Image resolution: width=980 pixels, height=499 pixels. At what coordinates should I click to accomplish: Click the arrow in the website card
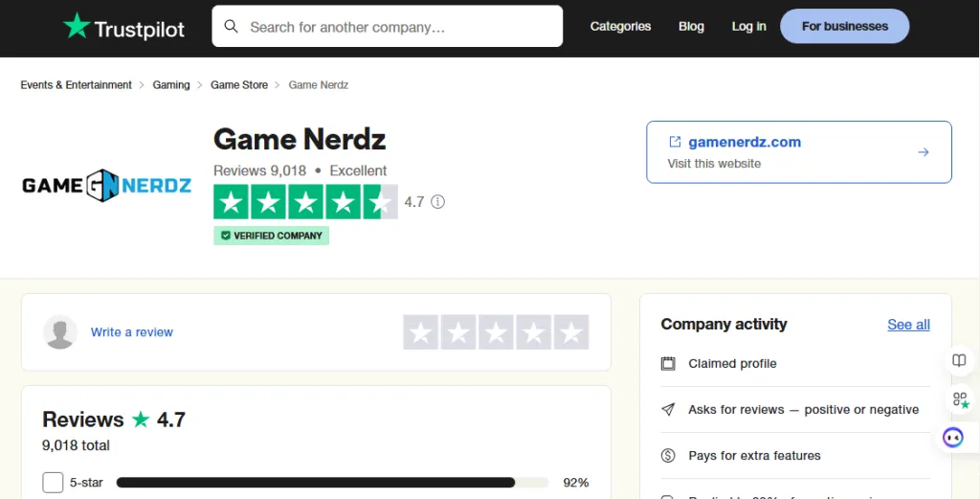(x=924, y=152)
